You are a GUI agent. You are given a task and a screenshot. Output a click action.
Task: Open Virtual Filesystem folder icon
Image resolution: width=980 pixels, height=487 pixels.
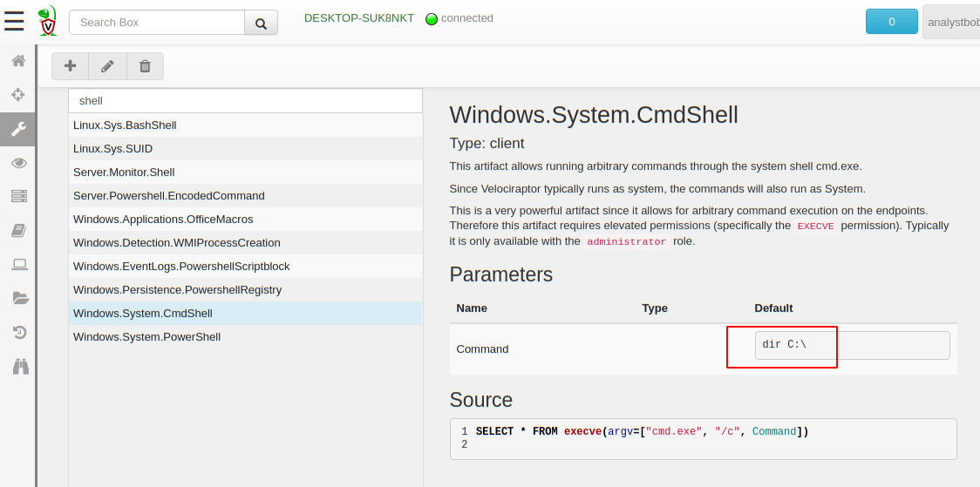(18, 298)
